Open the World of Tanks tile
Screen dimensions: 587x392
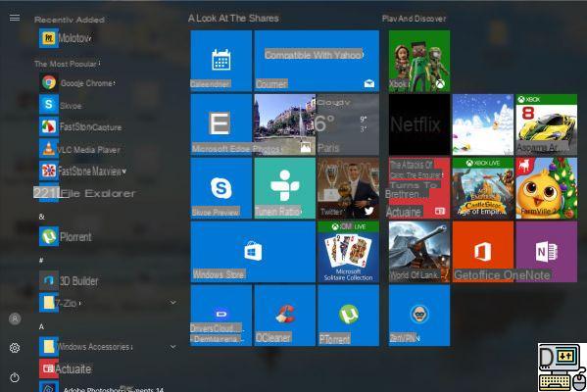coord(419,252)
